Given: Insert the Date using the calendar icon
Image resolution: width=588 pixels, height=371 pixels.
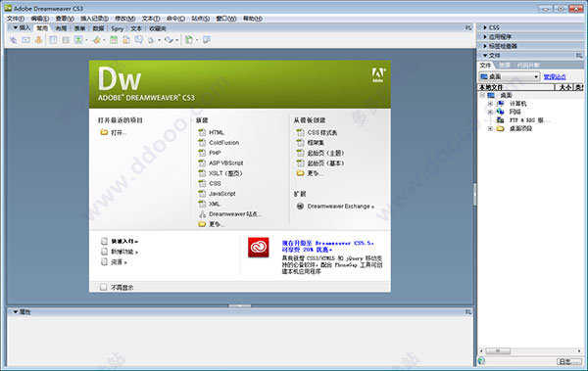Looking at the screenshot, I should [114, 40].
